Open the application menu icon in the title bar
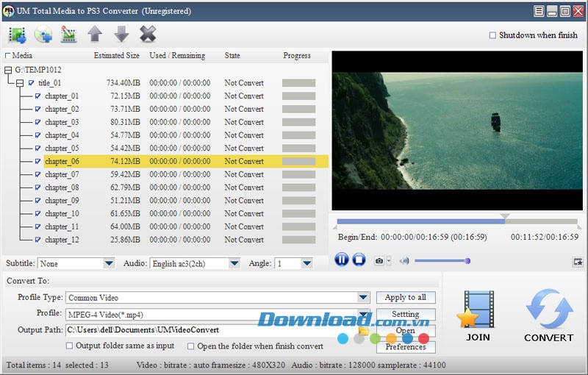The width and height of the screenshot is (588, 375). pyautogui.click(x=539, y=11)
